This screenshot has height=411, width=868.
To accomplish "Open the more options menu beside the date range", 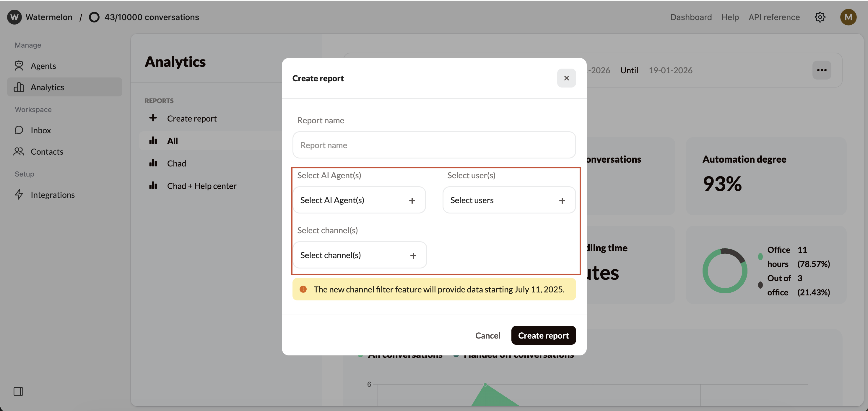I will (822, 70).
